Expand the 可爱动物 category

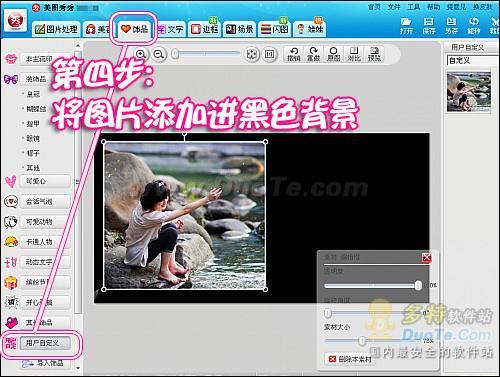click(45, 221)
